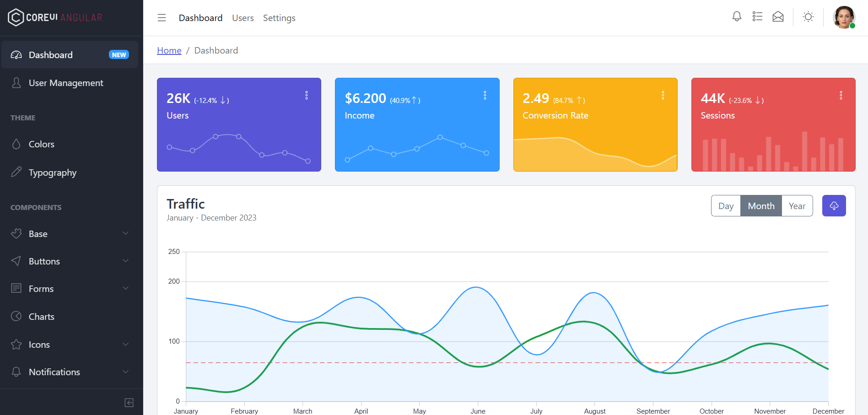Image resolution: width=868 pixels, height=415 pixels.
Task: Switch Traffic chart to Day view
Action: click(726, 205)
